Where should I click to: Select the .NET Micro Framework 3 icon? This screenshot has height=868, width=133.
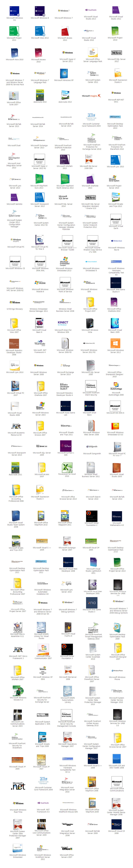18,649
